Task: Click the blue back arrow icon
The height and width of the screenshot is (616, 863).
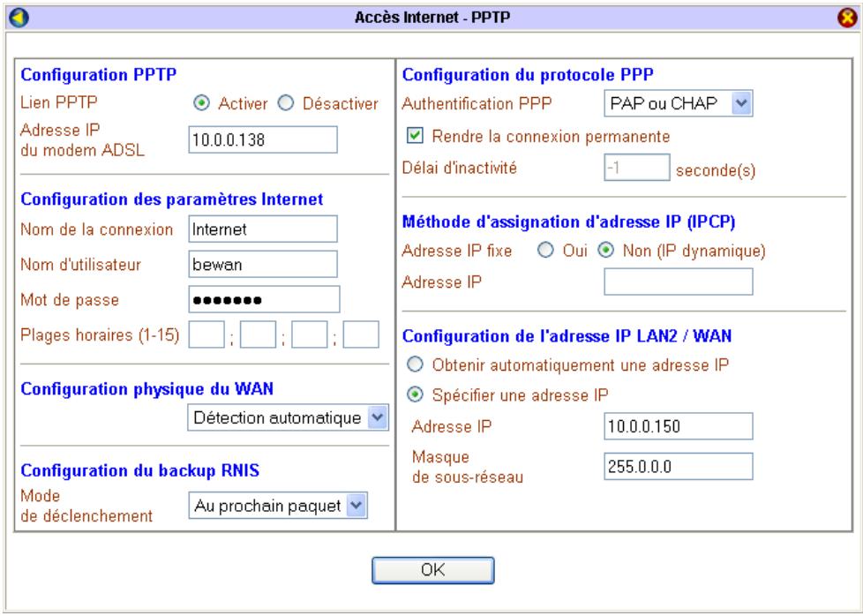Action: (19, 18)
